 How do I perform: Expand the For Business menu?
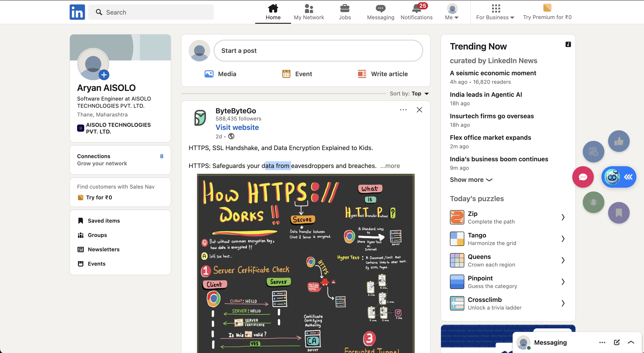pos(495,12)
